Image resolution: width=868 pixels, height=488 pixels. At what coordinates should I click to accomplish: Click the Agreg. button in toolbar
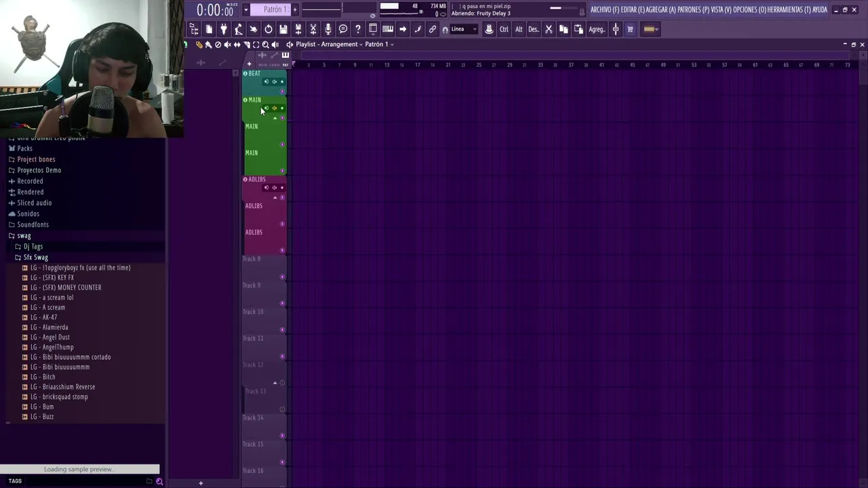[597, 29]
